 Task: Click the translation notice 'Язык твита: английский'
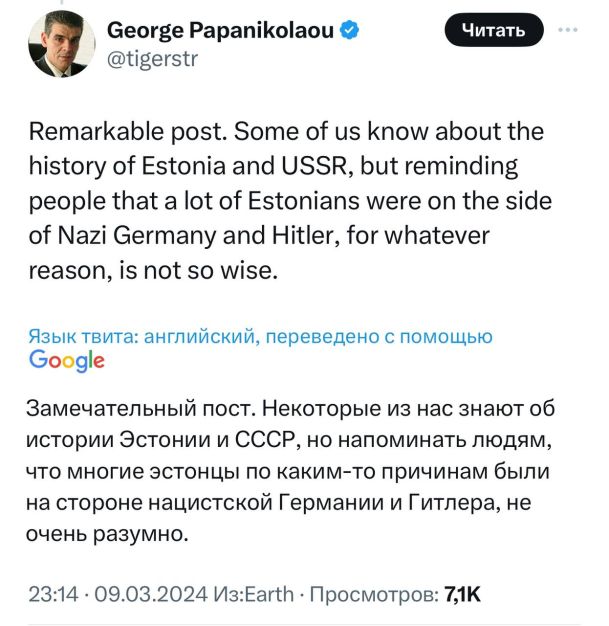tap(143, 337)
